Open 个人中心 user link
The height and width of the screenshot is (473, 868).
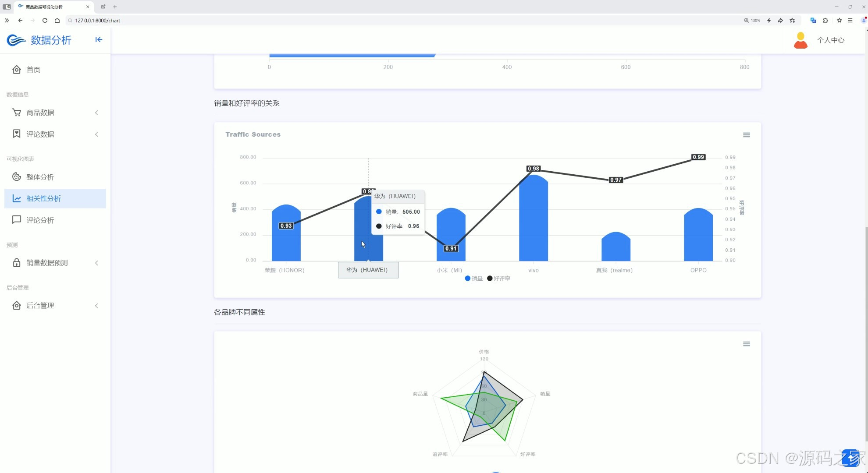tap(830, 40)
